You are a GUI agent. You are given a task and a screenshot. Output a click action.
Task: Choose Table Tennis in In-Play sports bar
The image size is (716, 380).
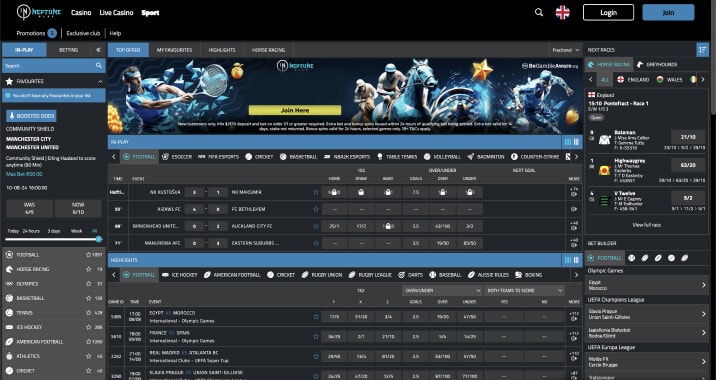click(397, 157)
